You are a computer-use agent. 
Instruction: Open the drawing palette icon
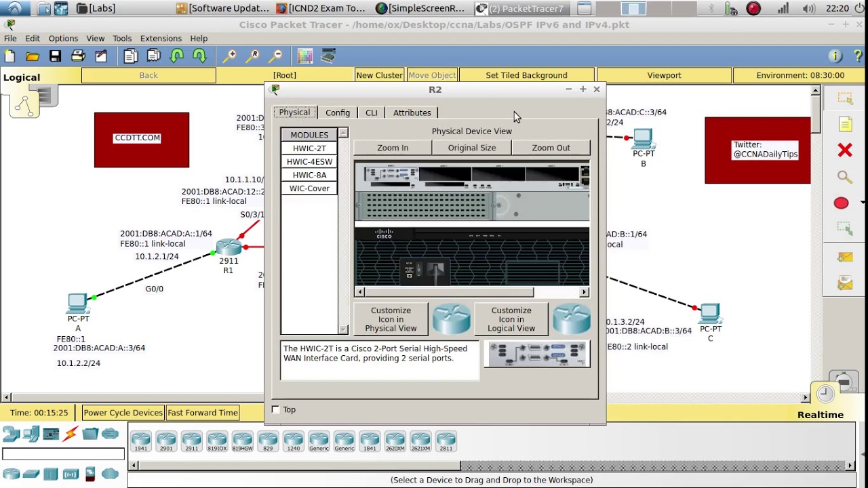pos(305,56)
